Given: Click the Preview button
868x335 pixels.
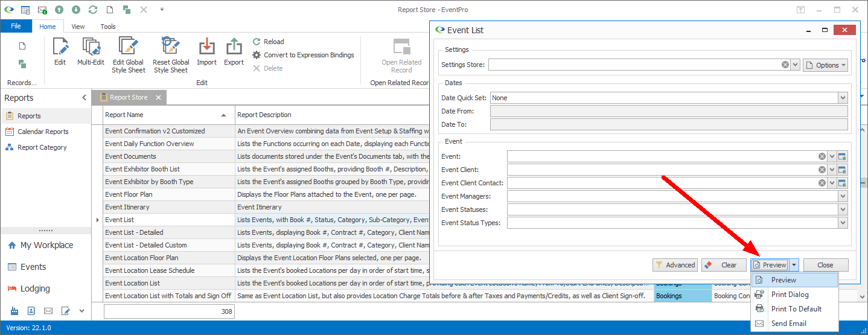Looking at the screenshot, I should (x=770, y=265).
